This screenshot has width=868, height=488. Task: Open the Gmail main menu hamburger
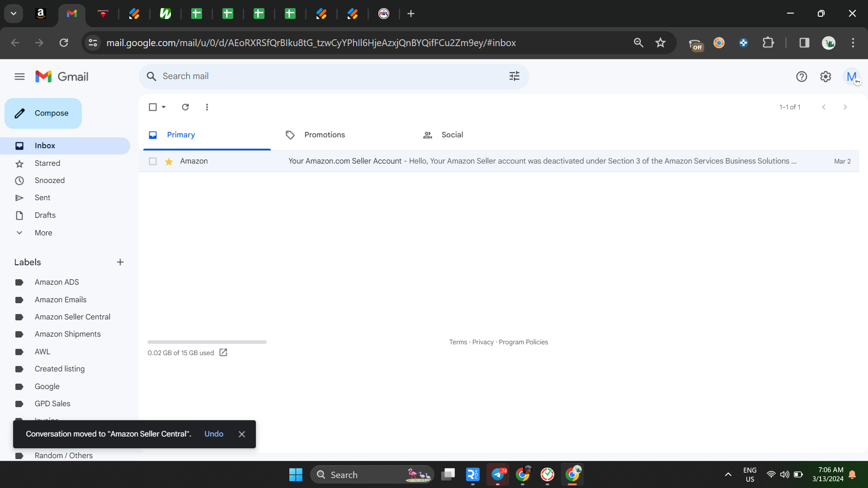[x=19, y=77]
